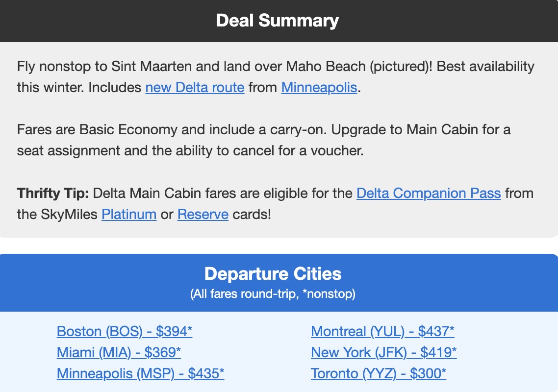Click the SkyMiles Platinum card link
558x392 pixels.
(x=129, y=214)
